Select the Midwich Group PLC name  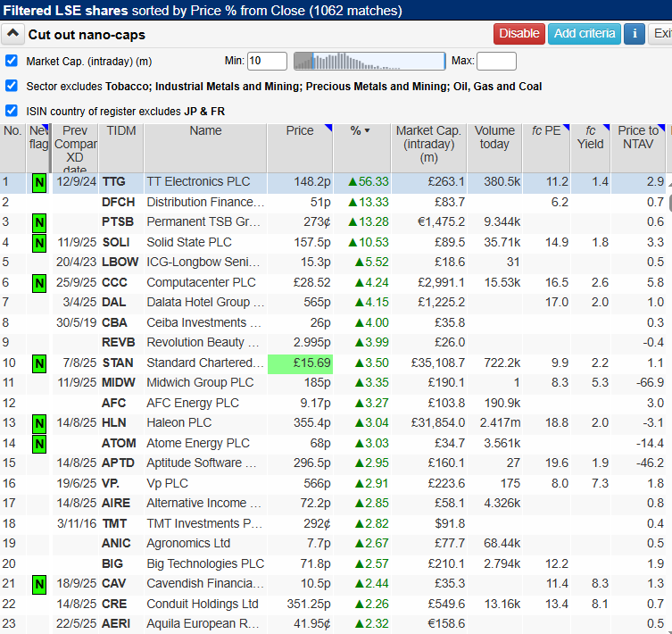pyautogui.click(x=200, y=382)
